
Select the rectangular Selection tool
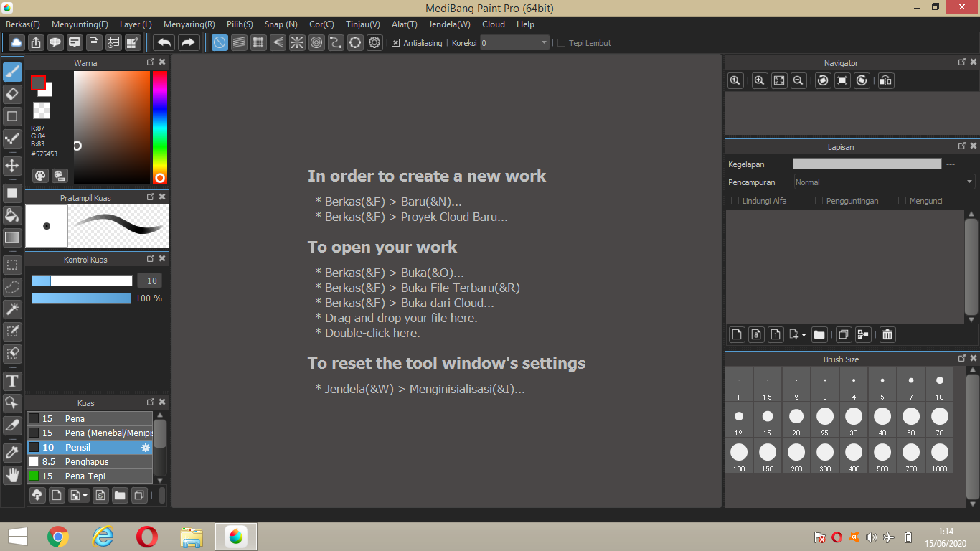click(12, 265)
